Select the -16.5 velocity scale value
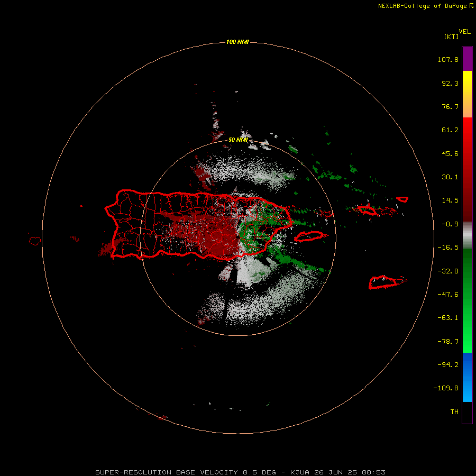 [448, 248]
